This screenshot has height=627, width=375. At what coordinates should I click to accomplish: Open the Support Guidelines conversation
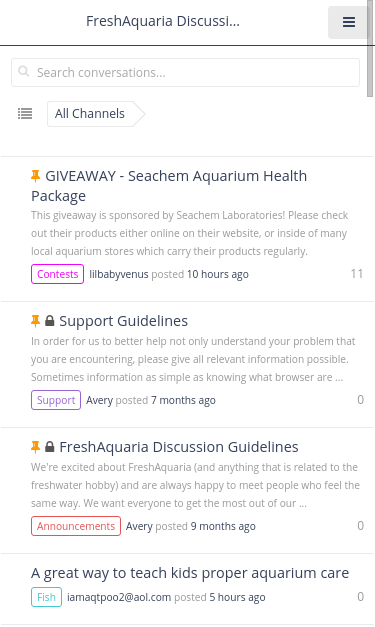(124, 321)
